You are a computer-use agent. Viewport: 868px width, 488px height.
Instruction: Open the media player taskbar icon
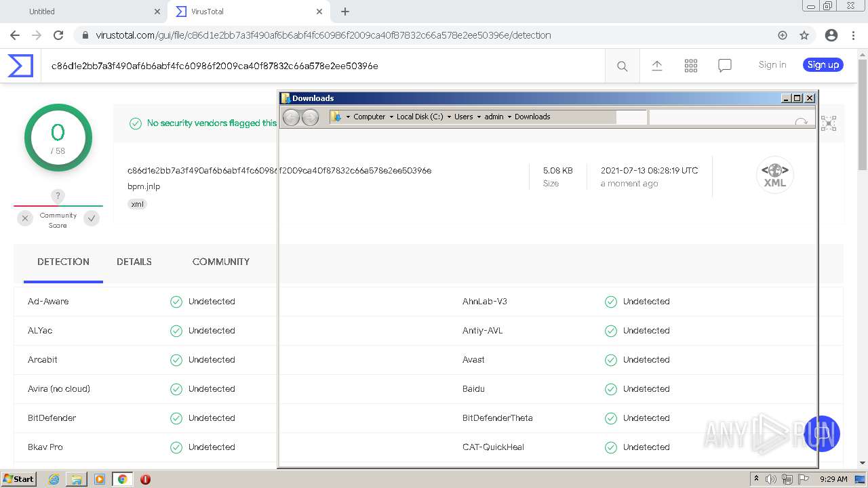(100, 479)
